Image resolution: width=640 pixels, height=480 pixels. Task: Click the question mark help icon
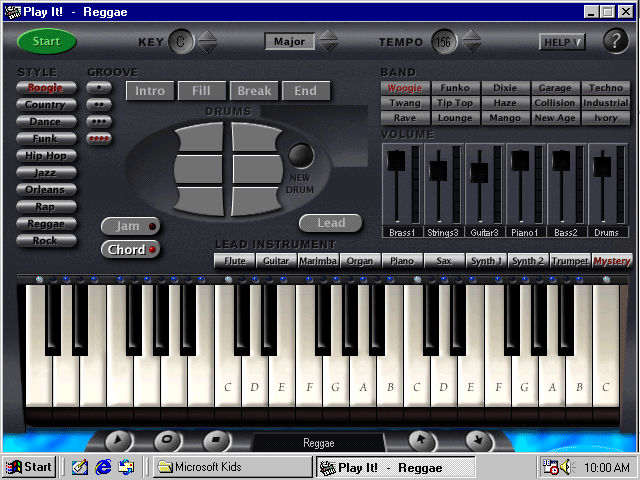pyautogui.click(x=615, y=41)
